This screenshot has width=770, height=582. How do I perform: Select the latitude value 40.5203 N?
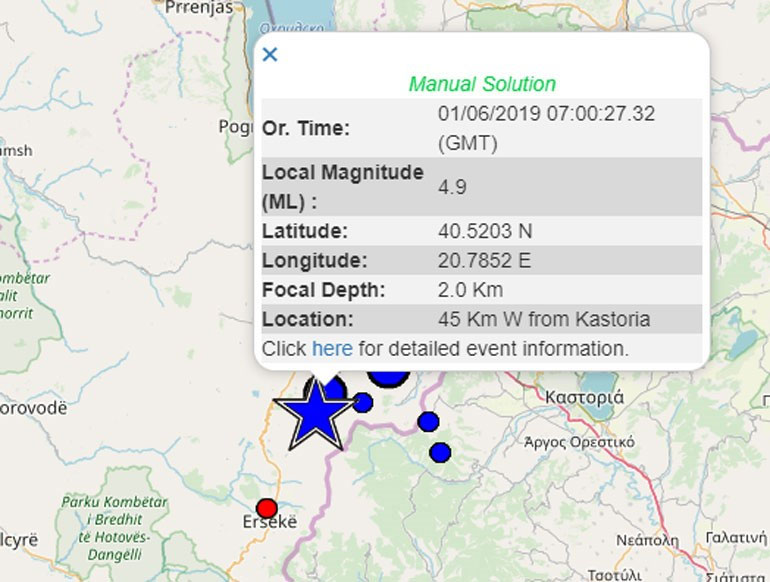click(485, 231)
